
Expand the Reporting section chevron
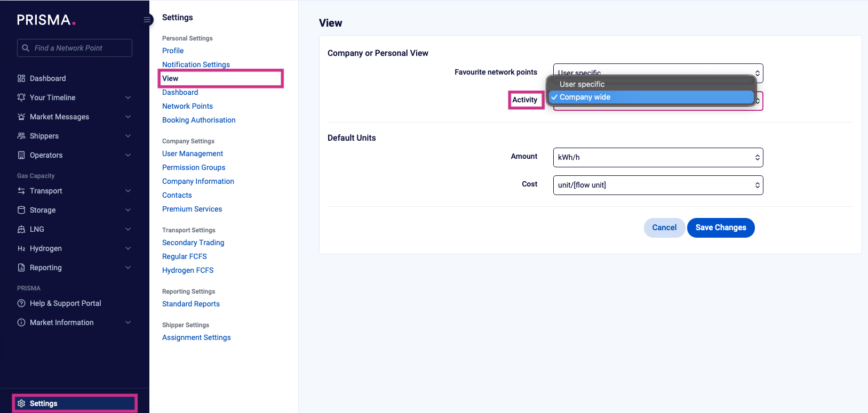(128, 268)
